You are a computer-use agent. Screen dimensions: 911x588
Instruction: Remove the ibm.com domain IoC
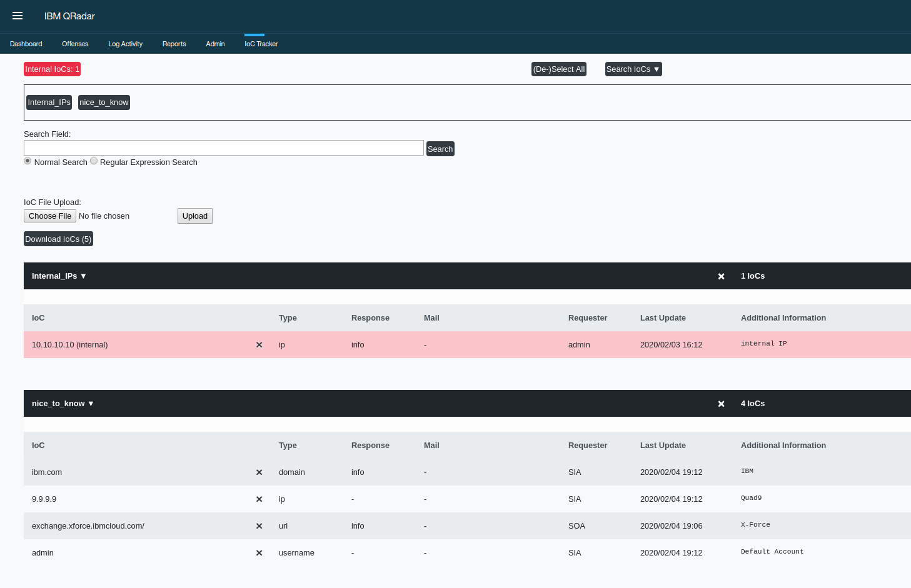pos(259,472)
